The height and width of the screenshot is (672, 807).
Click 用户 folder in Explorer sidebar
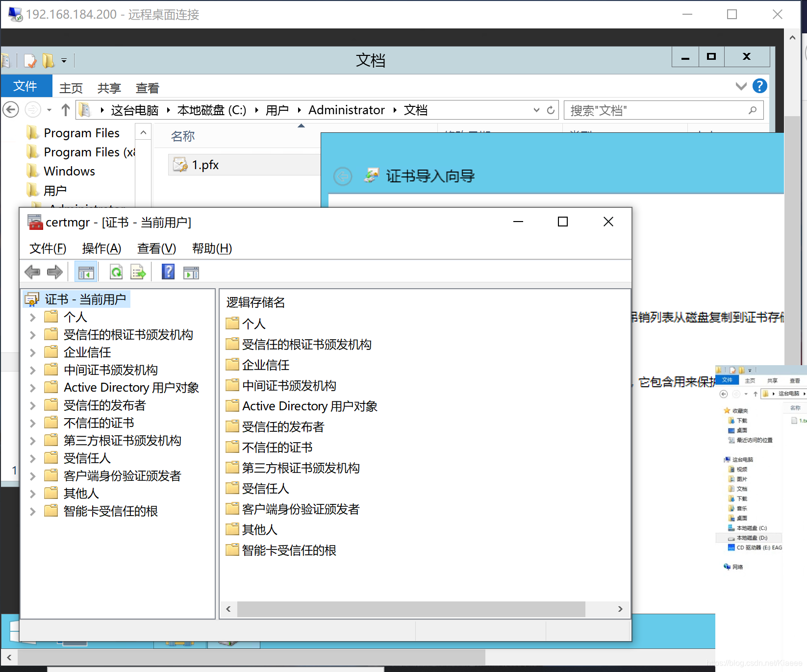coord(55,190)
